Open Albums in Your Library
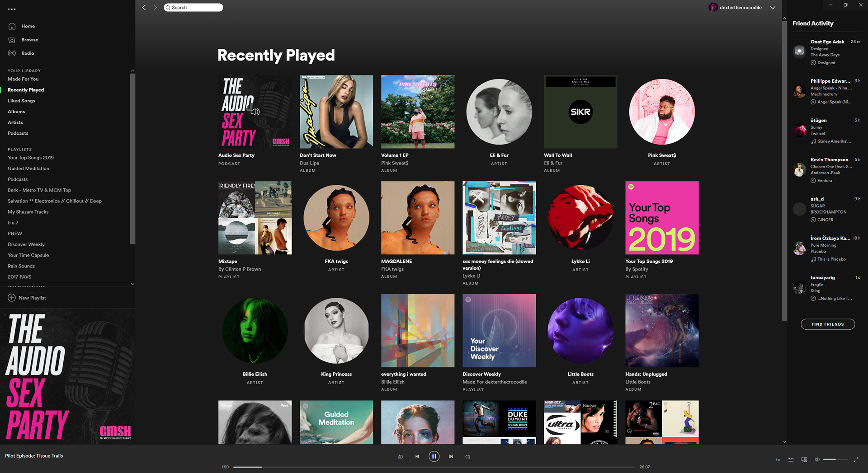The height and width of the screenshot is (473, 868). click(16, 112)
